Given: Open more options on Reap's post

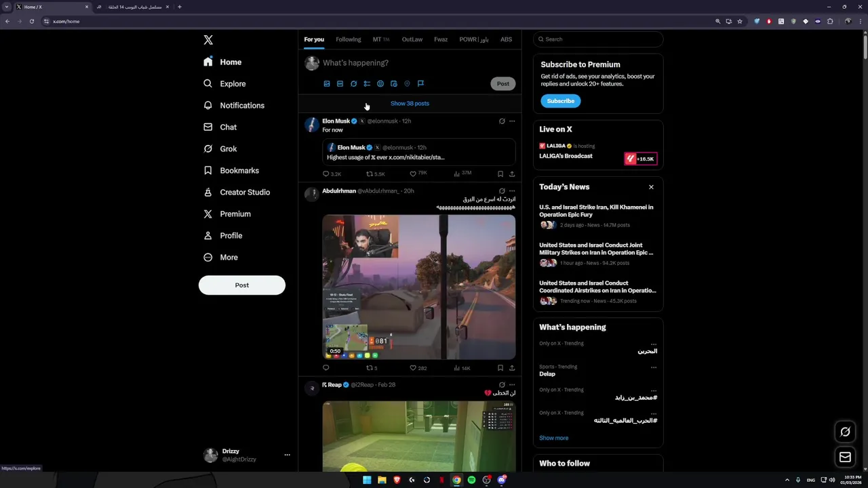Looking at the screenshot, I should (x=512, y=385).
